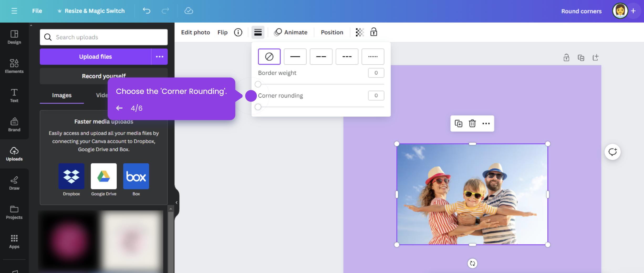The image size is (644, 273).
Task: Switch to the Images tab
Action: [x=61, y=95]
